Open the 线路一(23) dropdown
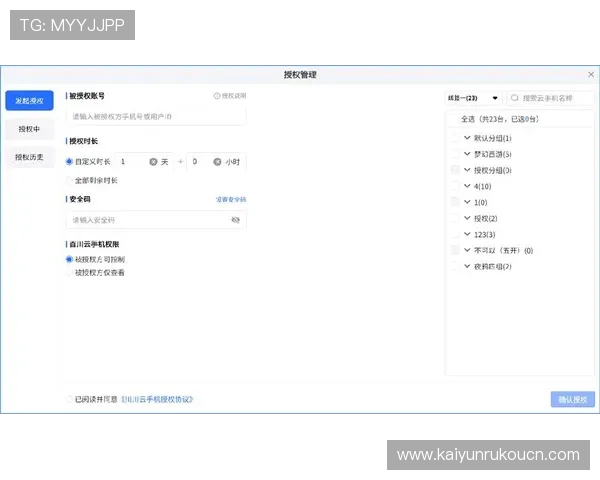The width and height of the screenshot is (600, 480). click(473, 98)
